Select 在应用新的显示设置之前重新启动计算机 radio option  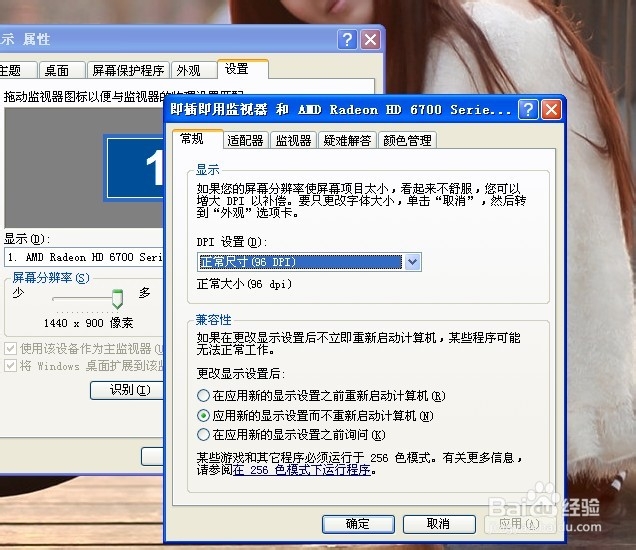pos(321,395)
